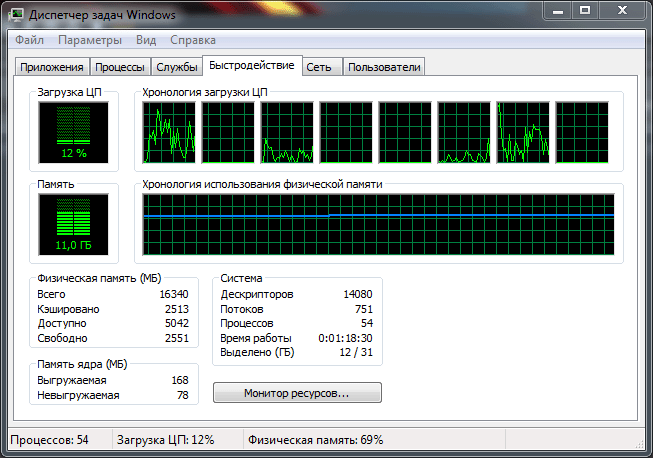Click the Потоков value 751
Screen dimensions: 653x458
tap(364, 309)
